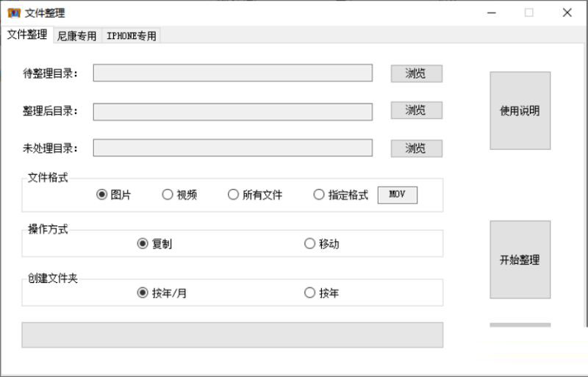Select 按年 folder creation option
Viewport: 588px width, 377px height.
coord(309,292)
